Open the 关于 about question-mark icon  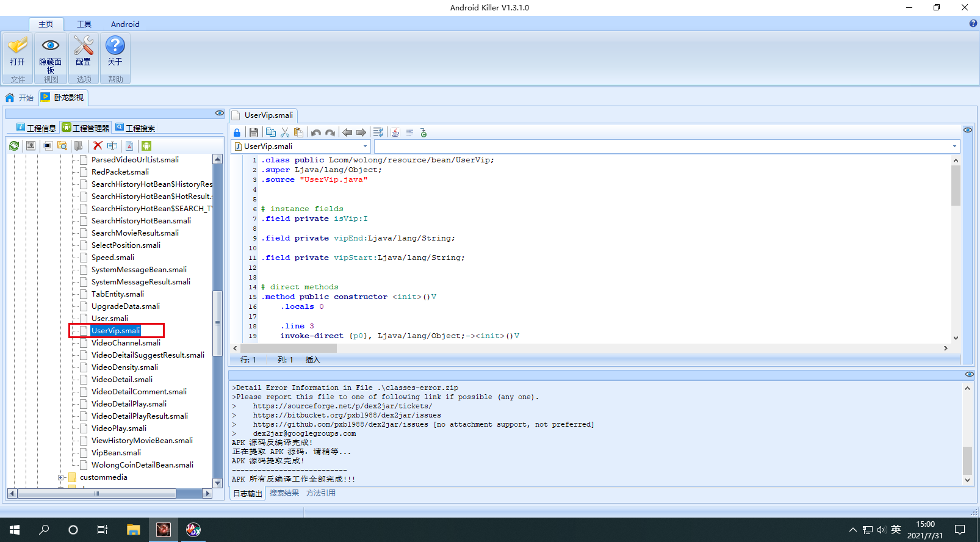click(x=115, y=46)
